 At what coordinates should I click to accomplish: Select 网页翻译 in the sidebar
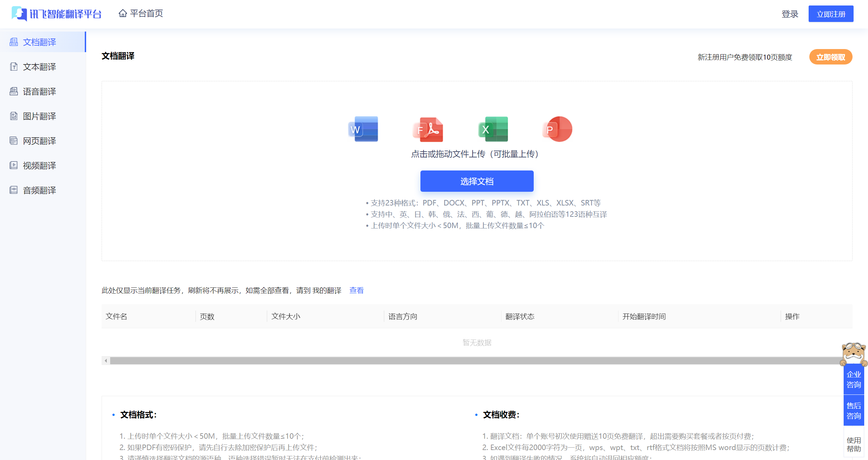[39, 141]
